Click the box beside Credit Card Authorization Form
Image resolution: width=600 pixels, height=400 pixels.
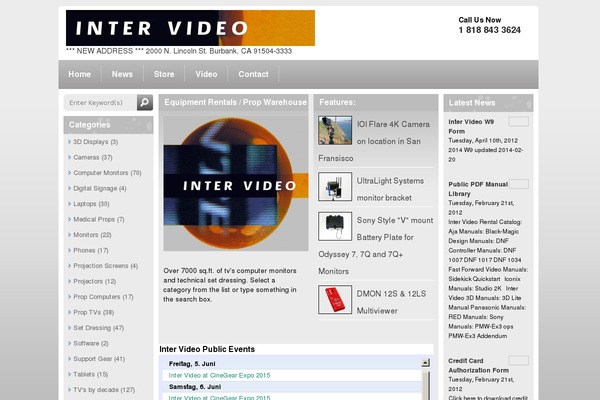(x=518, y=361)
